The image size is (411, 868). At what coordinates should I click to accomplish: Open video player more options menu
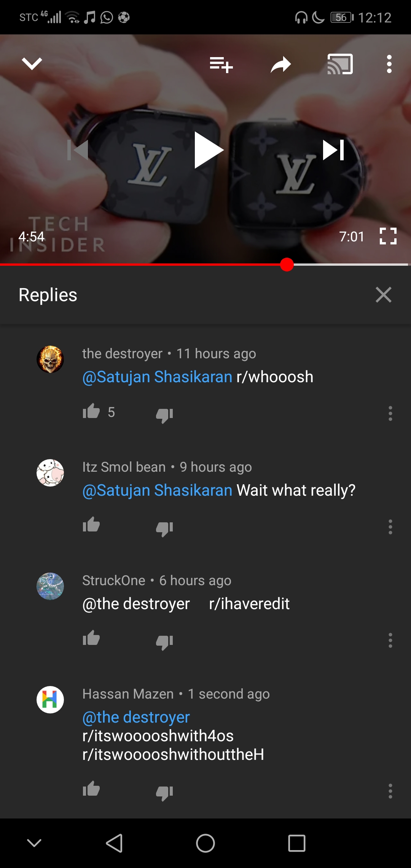[389, 64]
